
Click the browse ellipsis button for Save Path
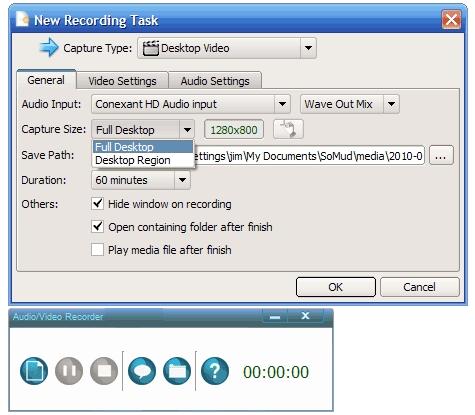pyautogui.click(x=441, y=156)
